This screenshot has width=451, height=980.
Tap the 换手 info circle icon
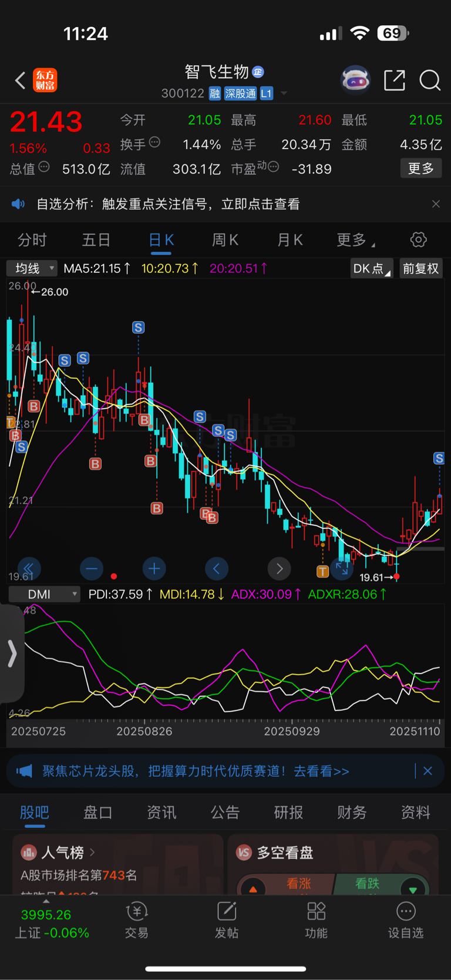pyautogui.click(x=154, y=142)
